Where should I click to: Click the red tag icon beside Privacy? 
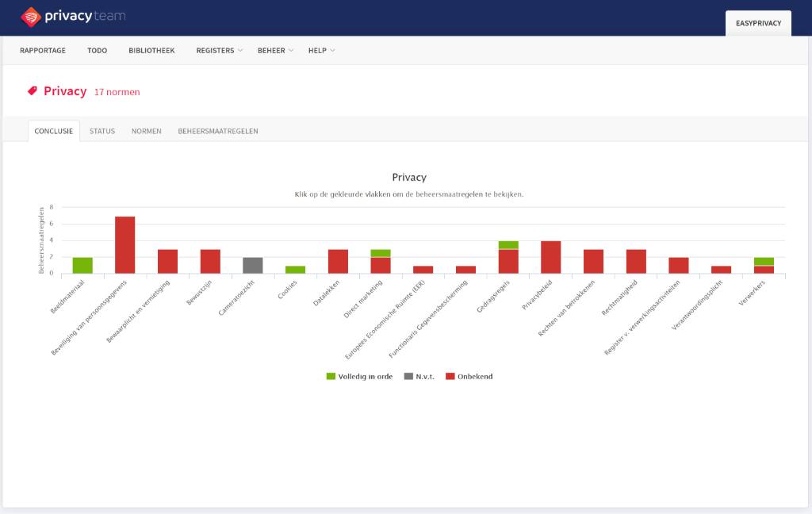pos(32,91)
